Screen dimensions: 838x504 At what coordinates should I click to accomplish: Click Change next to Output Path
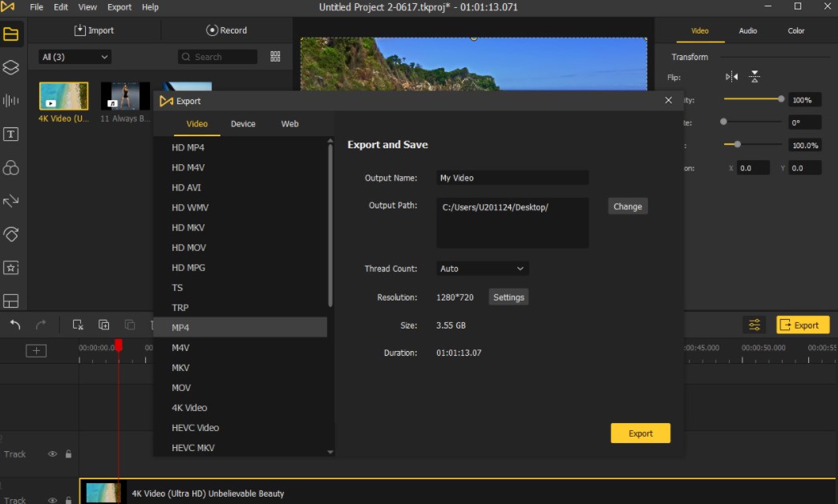tap(627, 207)
